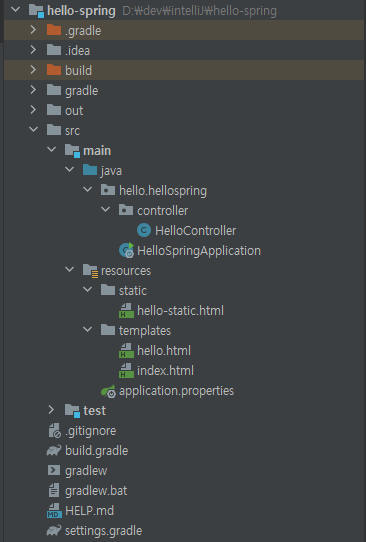The width and height of the screenshot is (366, 542).
Task: Select the build.gradle file name
Action: pos(96,451)
